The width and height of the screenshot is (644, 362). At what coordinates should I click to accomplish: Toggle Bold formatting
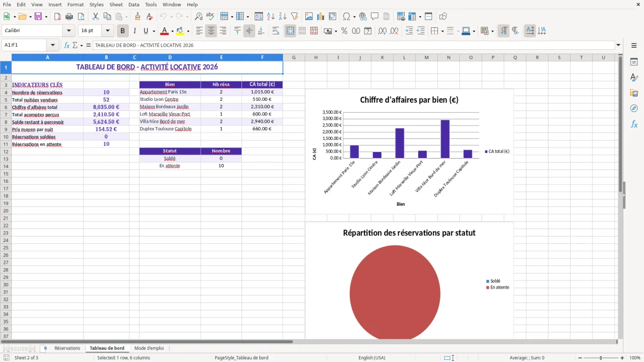pos(123,31)
